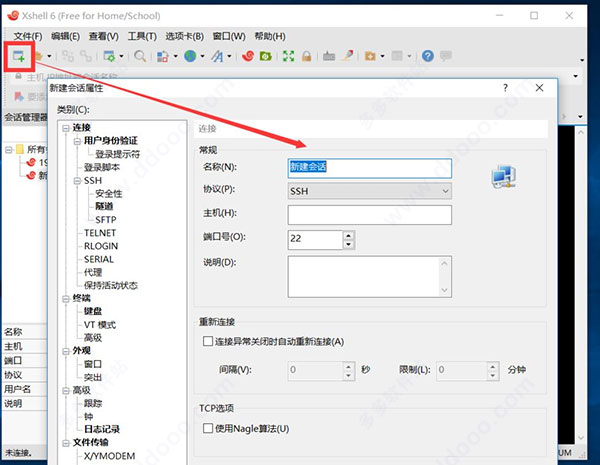600x465 pixels.
Task: Open the dropdown arrow beside the Open folder icon
Action: 49,56
